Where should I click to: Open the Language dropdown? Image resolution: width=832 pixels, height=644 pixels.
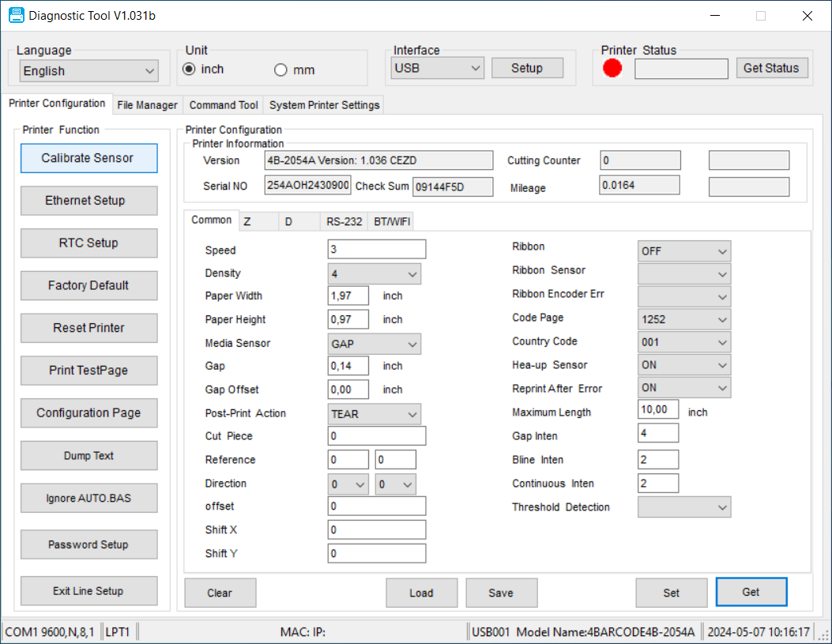coord(88,71)
